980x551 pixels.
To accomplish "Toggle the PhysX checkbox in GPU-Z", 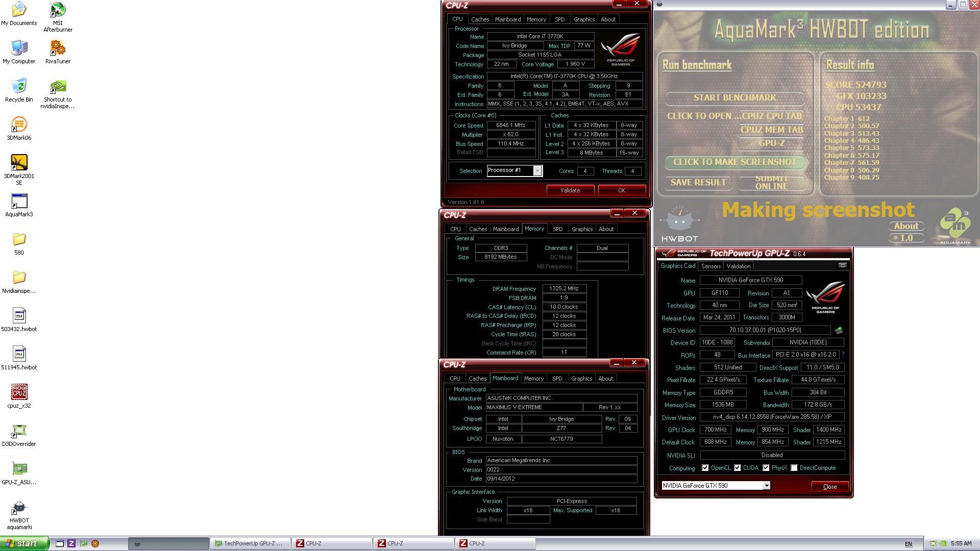I will pos(766,468).
